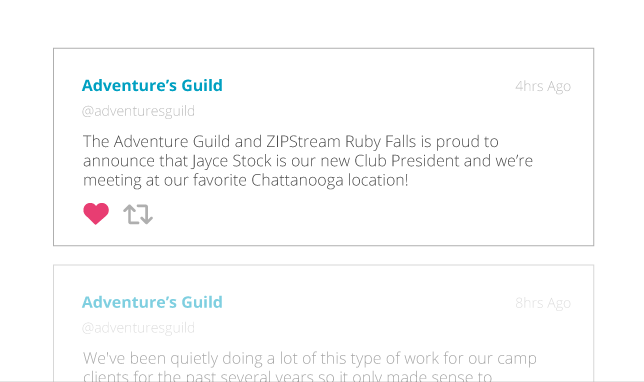Open the 8hrs Ago timestamp
The height and width of the screenshot is (382, 644).
(543, 303)
